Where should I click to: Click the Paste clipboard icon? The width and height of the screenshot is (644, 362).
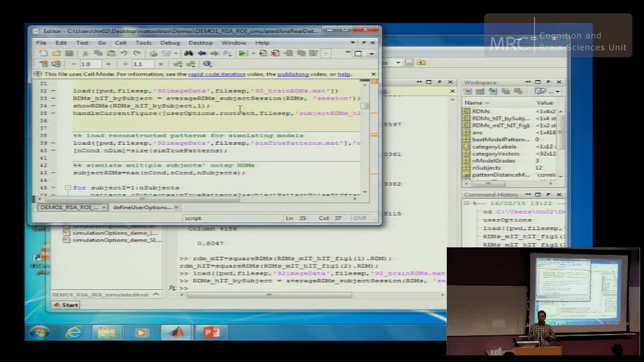(x=111, y=53)
